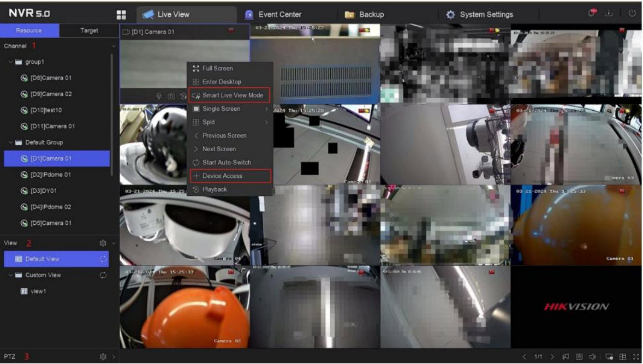Click the power icon at top right
Viewport: 643px width, 364px height.
pyautogui.click(x=632, y=14)
